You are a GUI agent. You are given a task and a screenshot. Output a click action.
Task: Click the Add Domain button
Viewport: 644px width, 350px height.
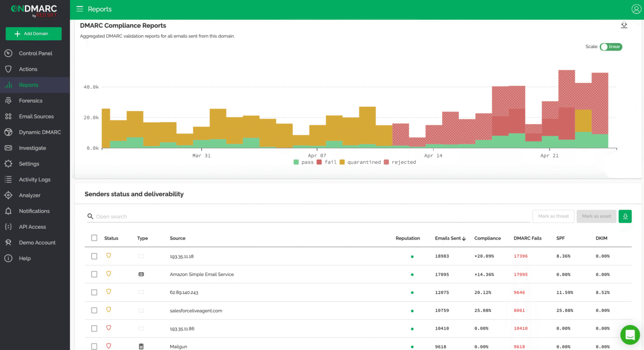33,34
